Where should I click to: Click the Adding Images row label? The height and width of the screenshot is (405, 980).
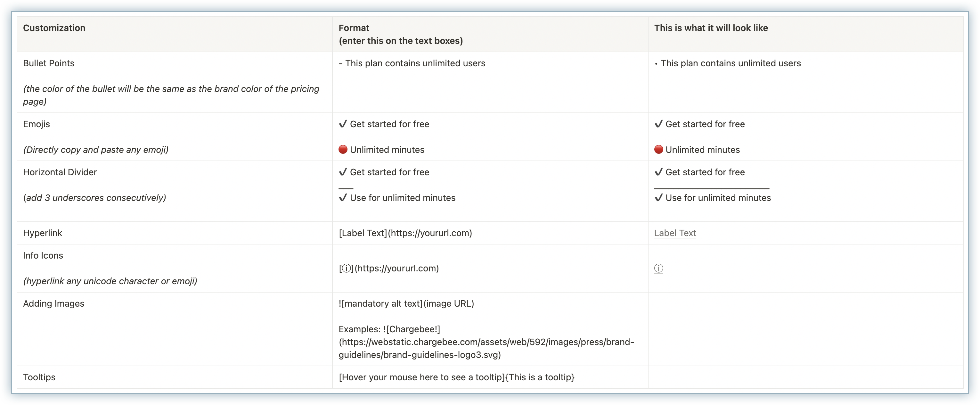click(x=53, y=303)
